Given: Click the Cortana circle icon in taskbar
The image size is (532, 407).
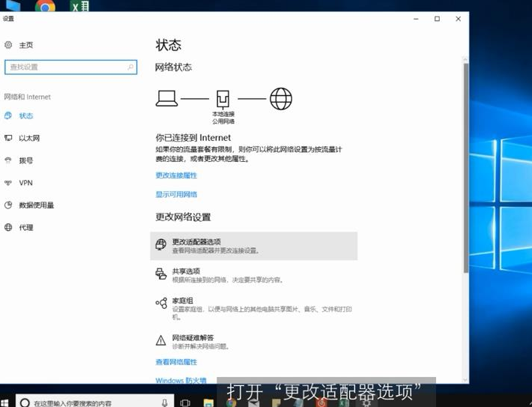Looking at the screenshot, I should (x=25, y=403).
